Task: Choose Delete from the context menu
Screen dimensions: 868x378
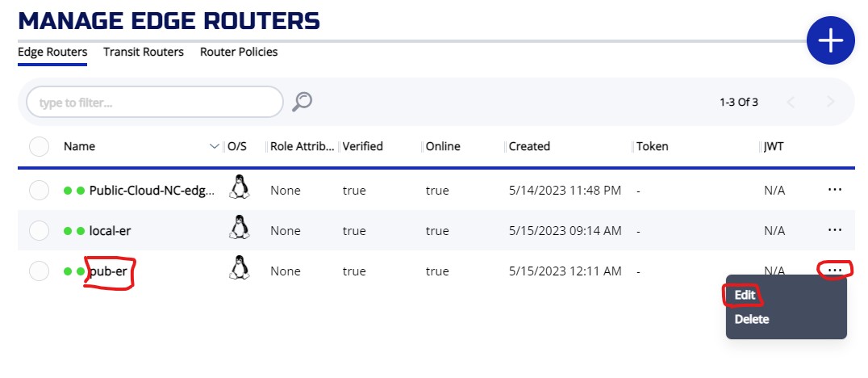Action: pyautogui.click(x=752, y=319)
